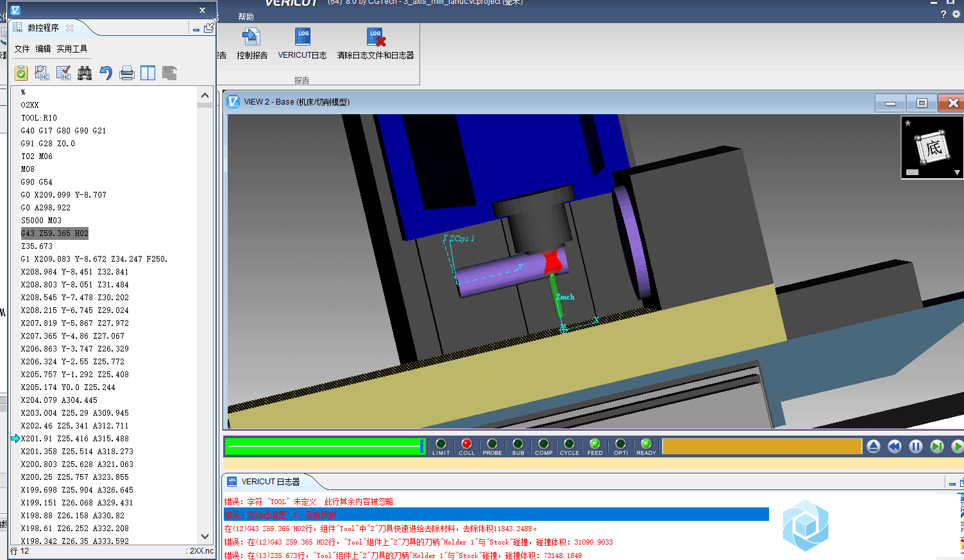Select line X204.079 A304.445

coord(59,400)
